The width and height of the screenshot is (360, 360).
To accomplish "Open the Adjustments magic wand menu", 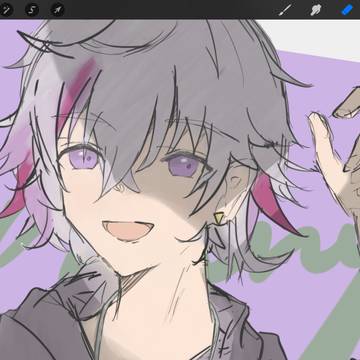I will tap(6, 10).
